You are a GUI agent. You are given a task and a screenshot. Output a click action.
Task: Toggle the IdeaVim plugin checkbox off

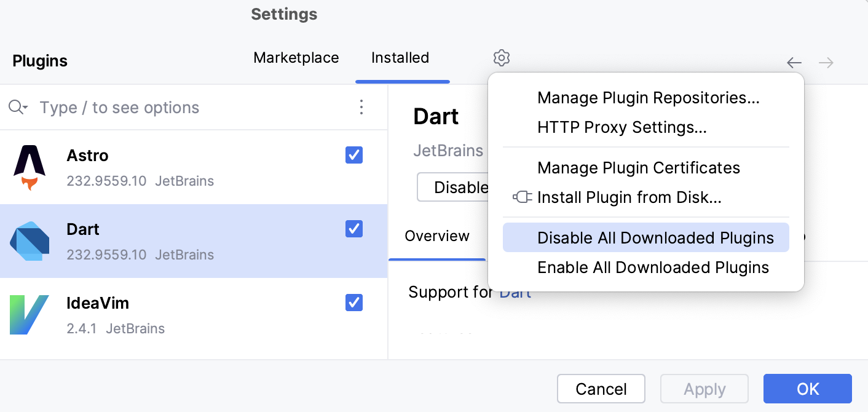click(x=353, y=303)
